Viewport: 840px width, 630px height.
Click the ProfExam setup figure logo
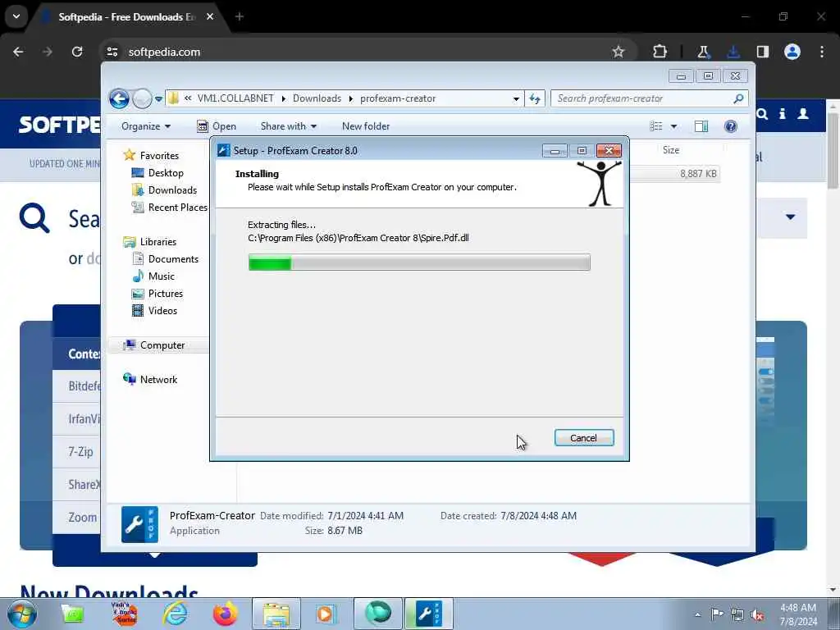click(x=600, y=183)
